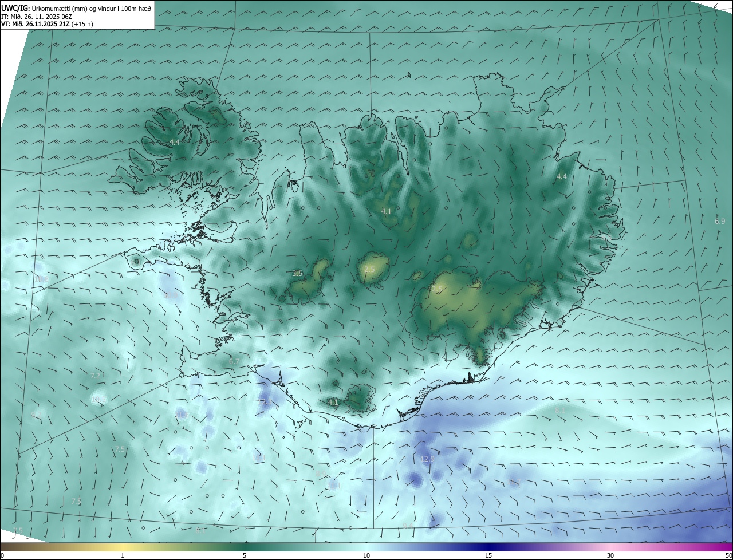Click the '9.4' value label near bottom boundary
This screenshot has width=733, height=560.
[408, 526]
